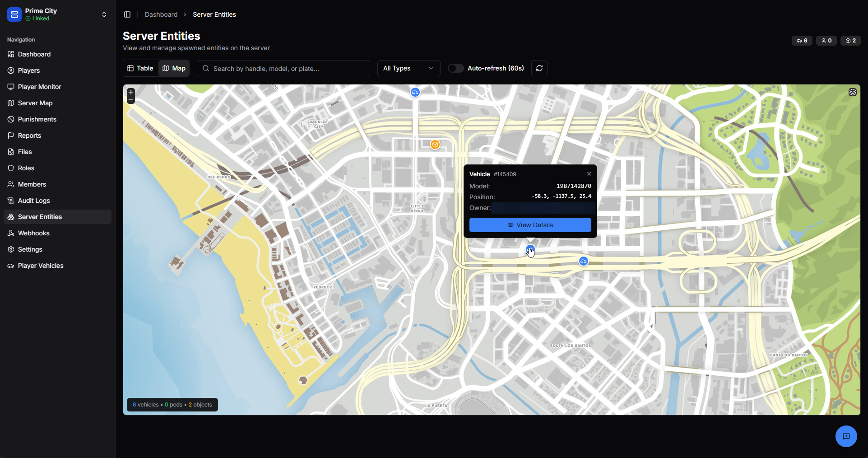868x458 pixels.
Task: Click the redacted Owner field
Action: [542, 208]
